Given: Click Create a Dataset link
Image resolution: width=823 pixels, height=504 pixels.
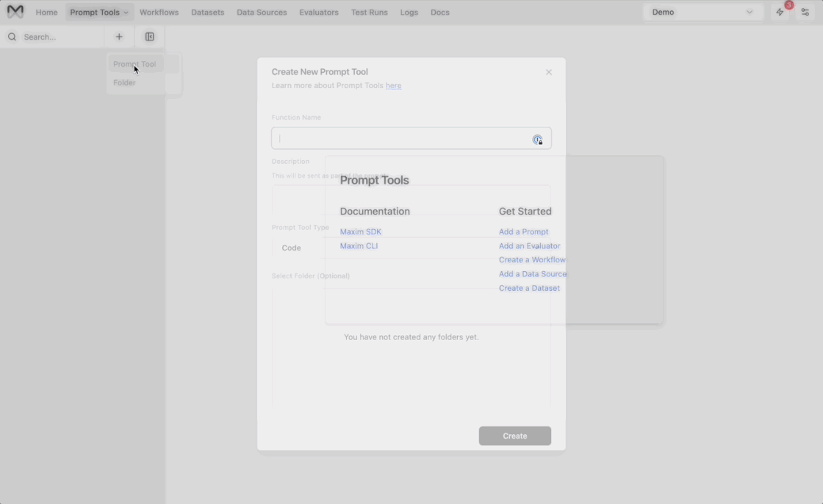Looking at the screenshot, I should pyautogui.click(x=529, y=288).
